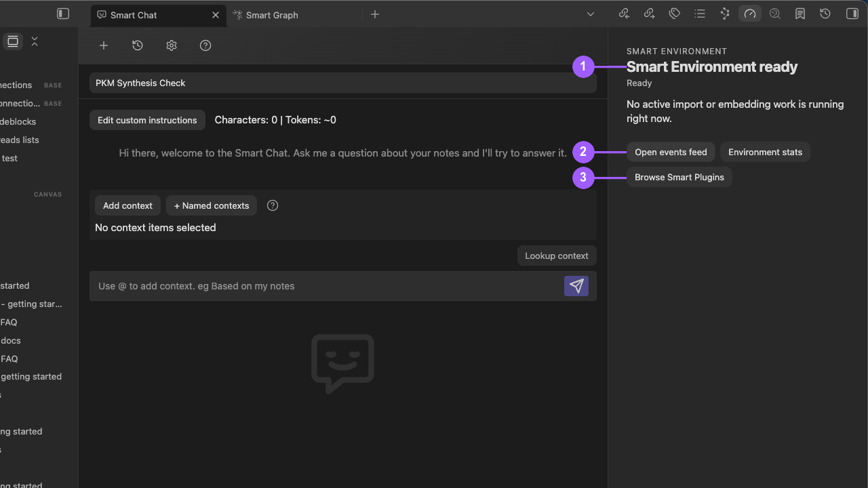868x488 pixels.
Task: Open the '- getting star...' file in sidebar
Action: pos(31,304)
